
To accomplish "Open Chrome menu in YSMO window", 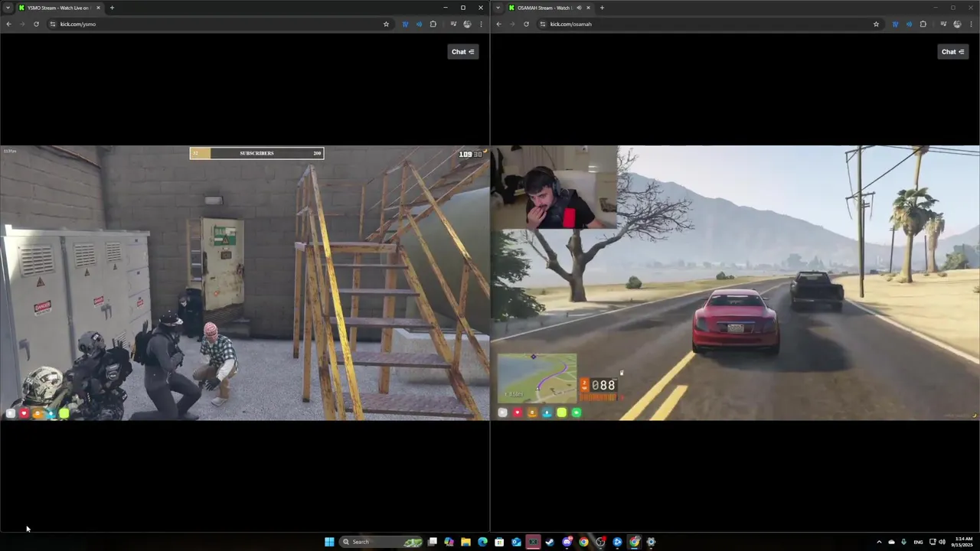I will (x=481, y=24).
